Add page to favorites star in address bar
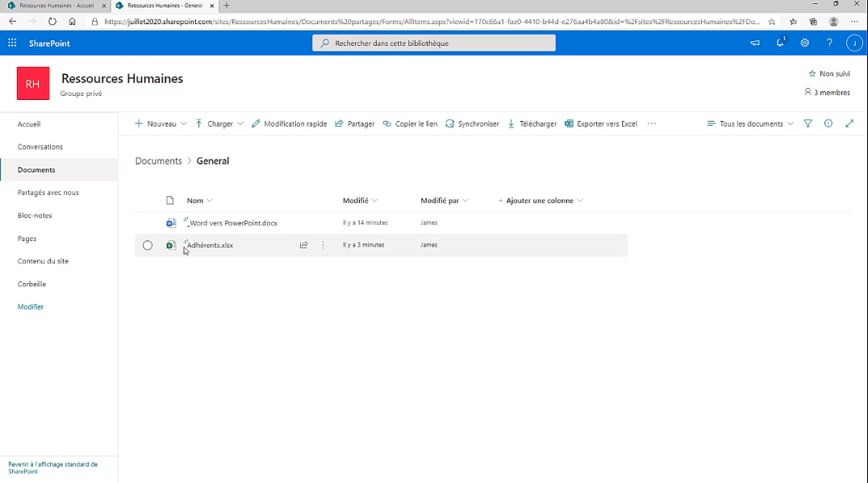This screenshot has width=868, height=483. click(x=772, y=22)
